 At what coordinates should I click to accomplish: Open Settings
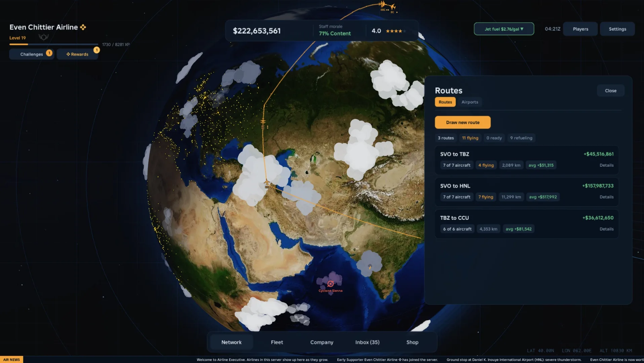tap(617, 29)
